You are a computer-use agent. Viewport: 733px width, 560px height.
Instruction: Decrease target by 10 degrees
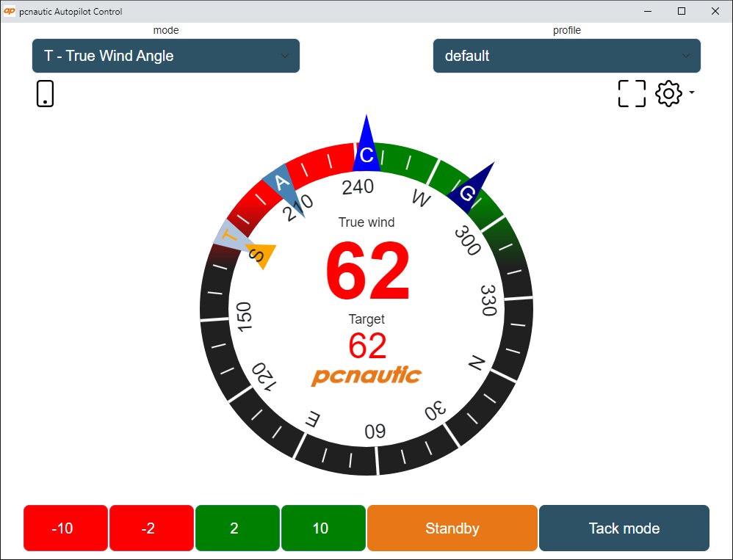(65, 528)
